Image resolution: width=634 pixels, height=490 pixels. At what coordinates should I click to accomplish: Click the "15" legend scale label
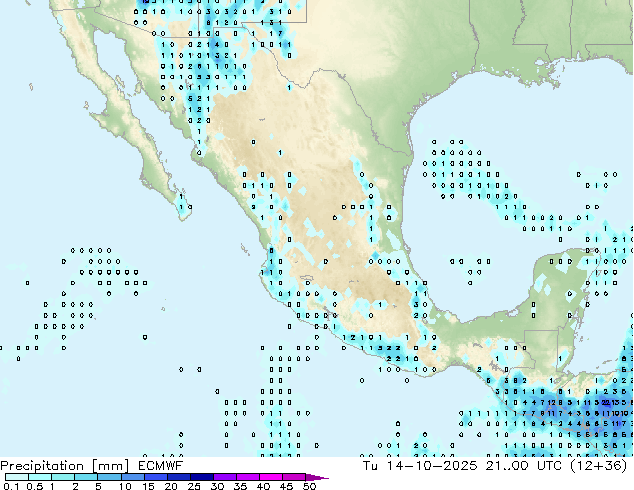click(x=148, y=486)
